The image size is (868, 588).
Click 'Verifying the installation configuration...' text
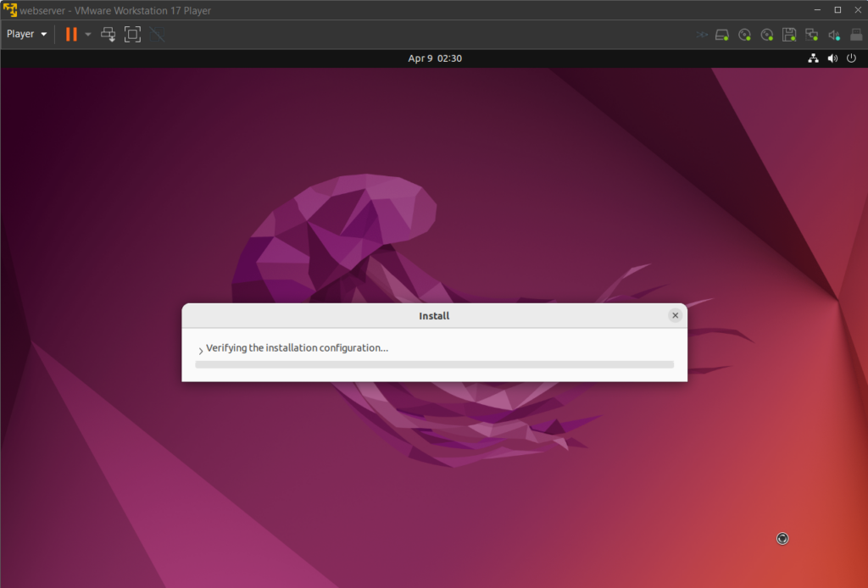pyautogui.click(x=297, y=348)
